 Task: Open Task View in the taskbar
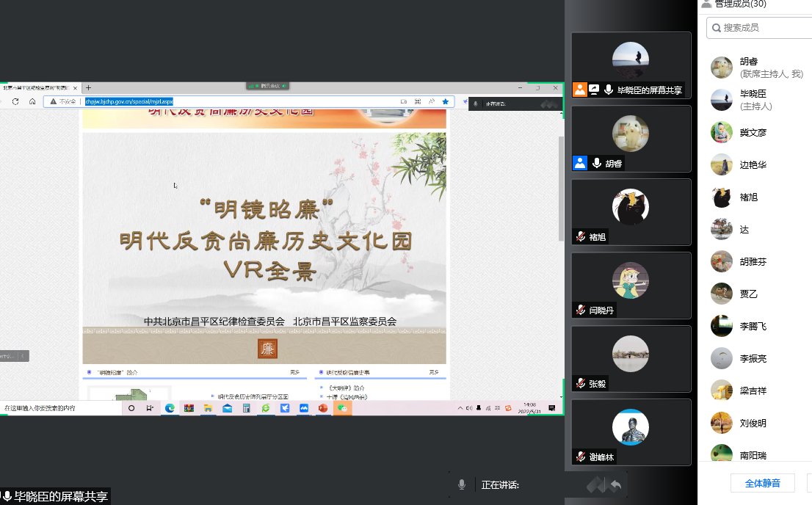[x=151, y=408]
